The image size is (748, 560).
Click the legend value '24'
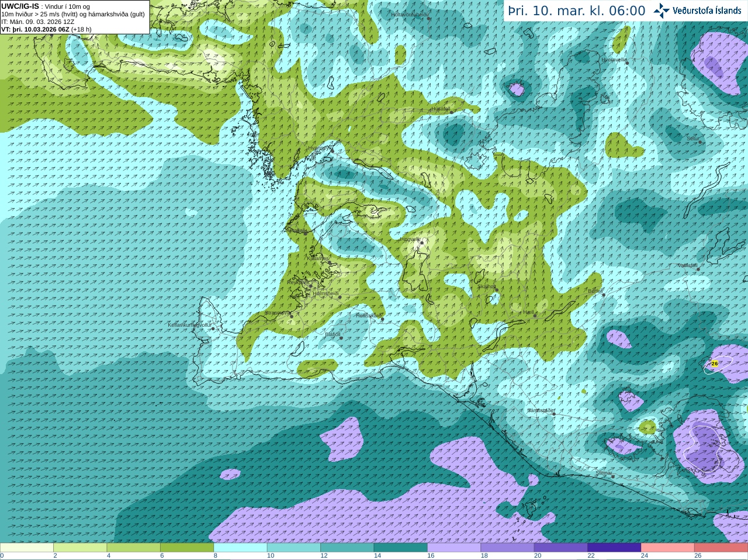tap(644, 556)
